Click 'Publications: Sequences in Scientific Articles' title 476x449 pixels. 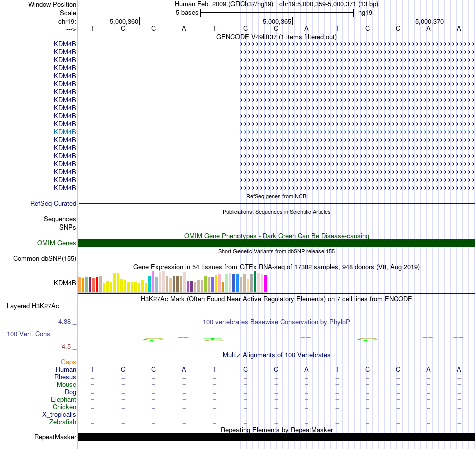click(277, 212)
